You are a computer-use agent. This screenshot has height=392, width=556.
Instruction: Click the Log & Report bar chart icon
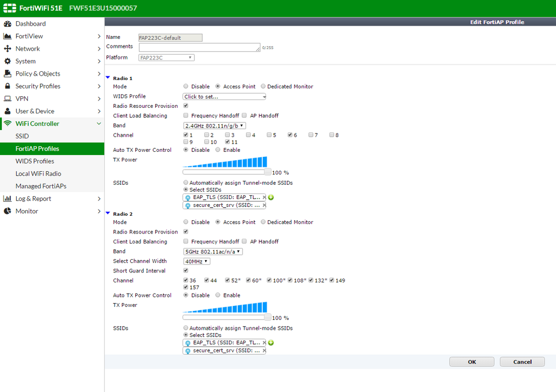(7, 199)
